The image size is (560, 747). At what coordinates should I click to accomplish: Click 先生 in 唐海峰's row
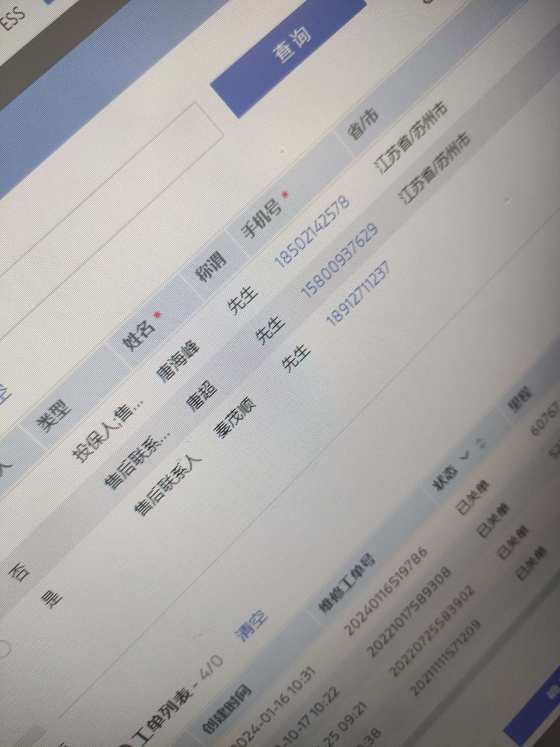click(243, 301)
